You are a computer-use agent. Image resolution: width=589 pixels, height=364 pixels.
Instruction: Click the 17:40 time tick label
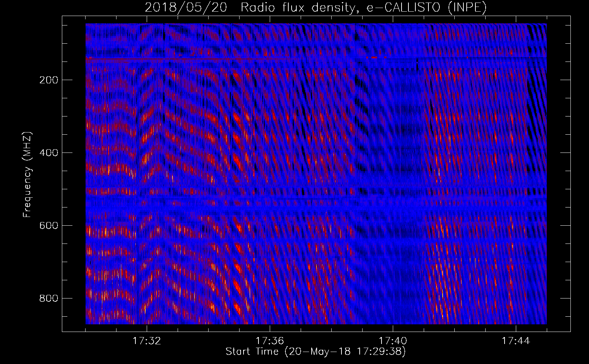[393, 341]
